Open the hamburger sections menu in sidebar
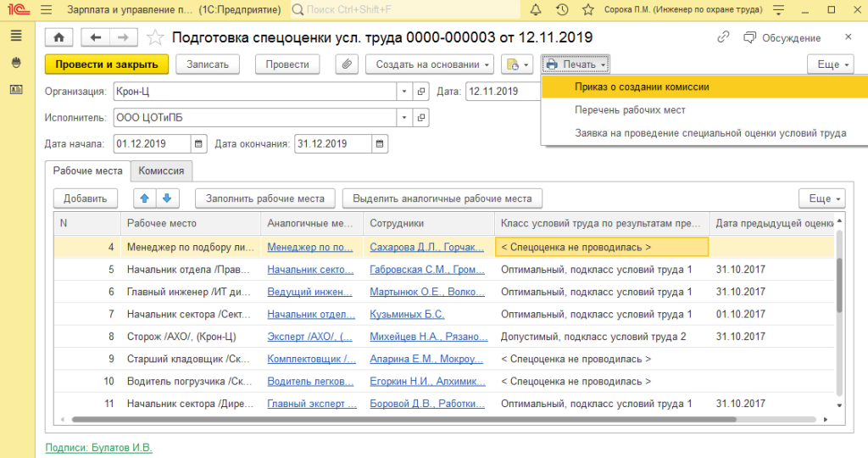The width and height of the screenshot is (868, 458). pos(15,36)
